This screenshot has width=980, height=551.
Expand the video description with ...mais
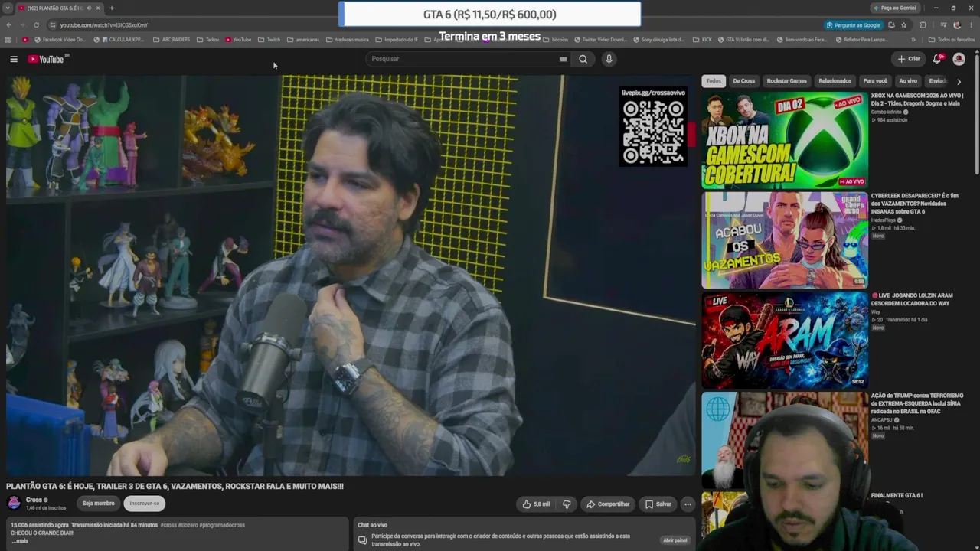pyautogui.click(x=20, y=541)
